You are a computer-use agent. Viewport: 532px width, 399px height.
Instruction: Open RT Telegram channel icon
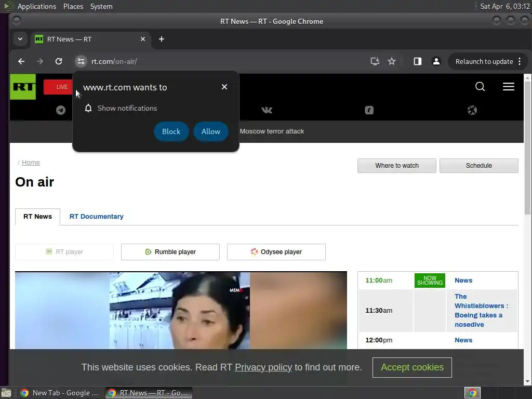pos(61,110)
